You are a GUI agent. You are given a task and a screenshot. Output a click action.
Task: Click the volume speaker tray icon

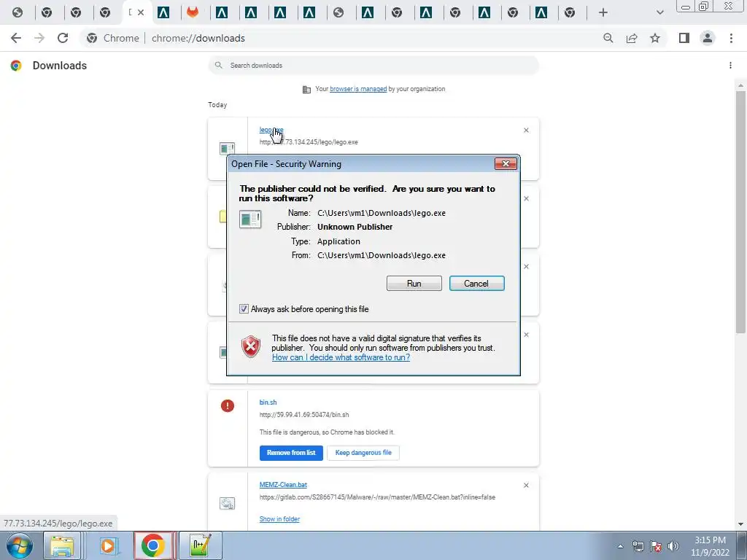(x=673, y=546)
